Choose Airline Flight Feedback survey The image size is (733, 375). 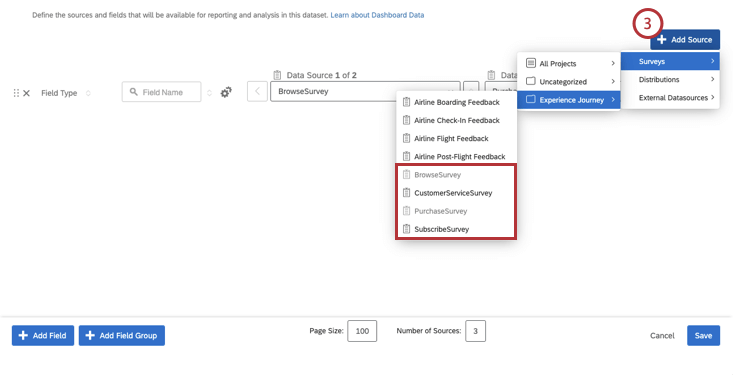tap(456, 138)
